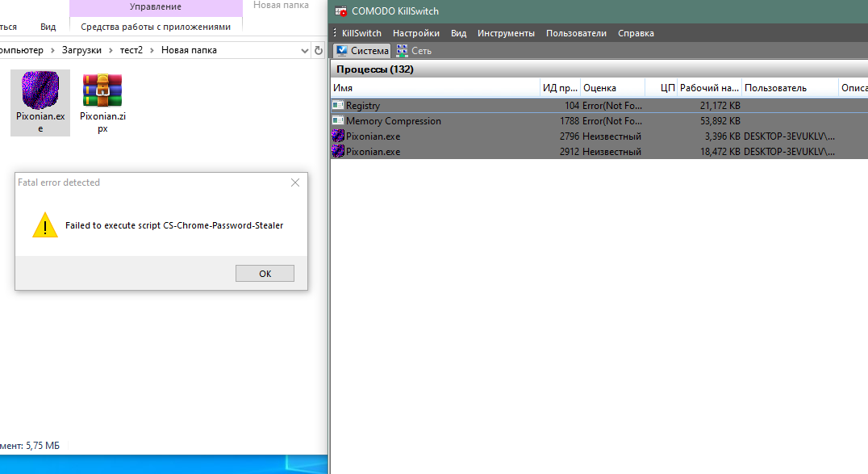Expand the chevron after Загрузки in the breadcrumb
Viewport: 868px width, 474px height.
click(111, 50)
